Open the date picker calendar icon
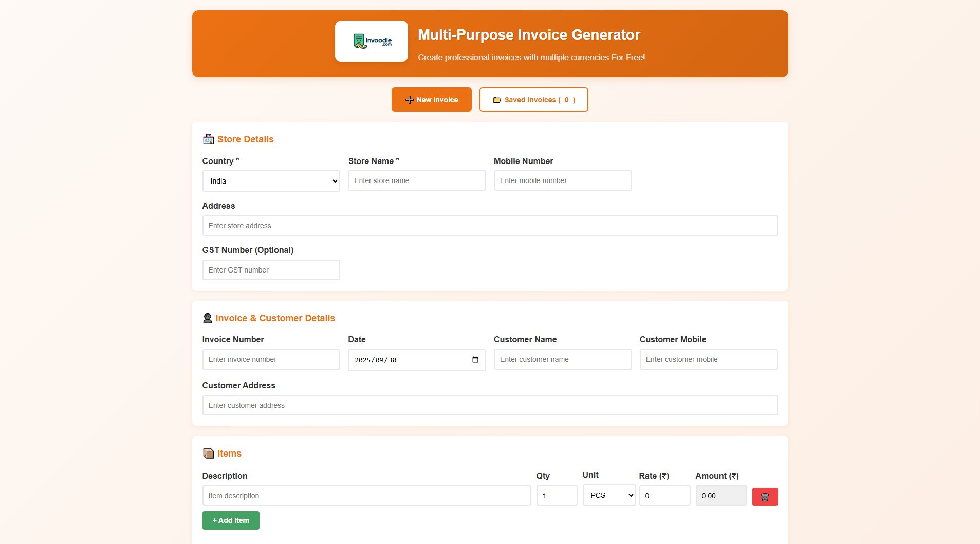980x544 pixels. point(475,360)
